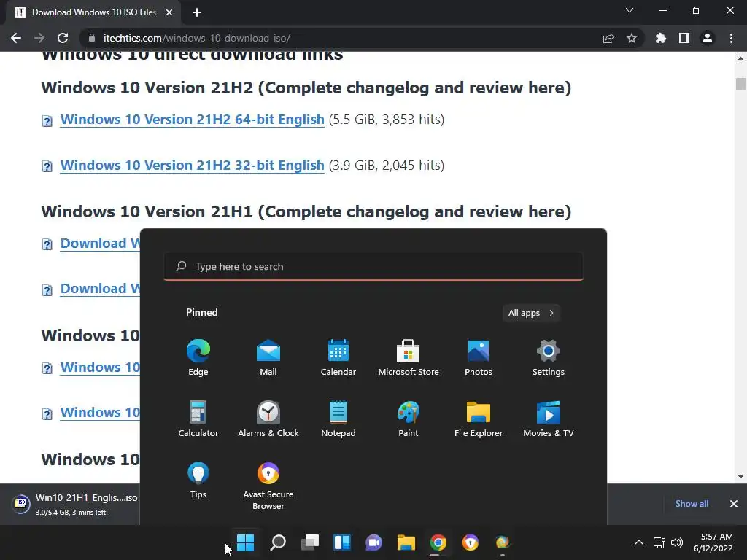Launch the Photos app
The image size is (747, 560).
(479, 357)
